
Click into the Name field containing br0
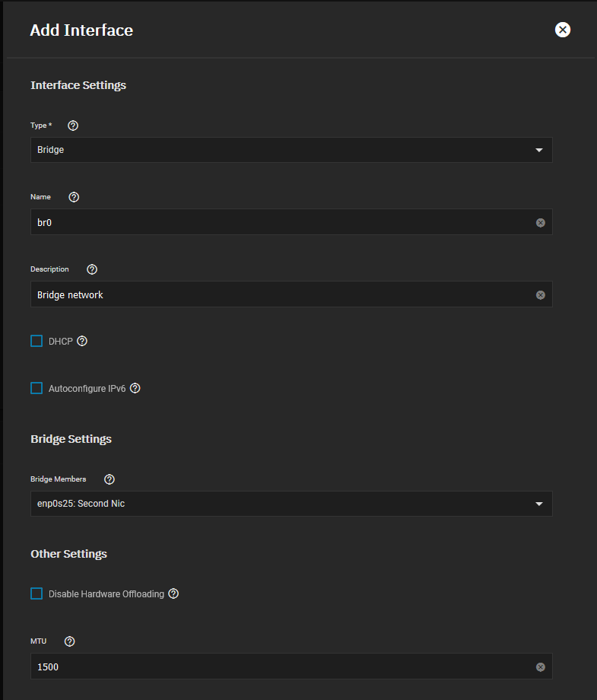pos(281,222)
